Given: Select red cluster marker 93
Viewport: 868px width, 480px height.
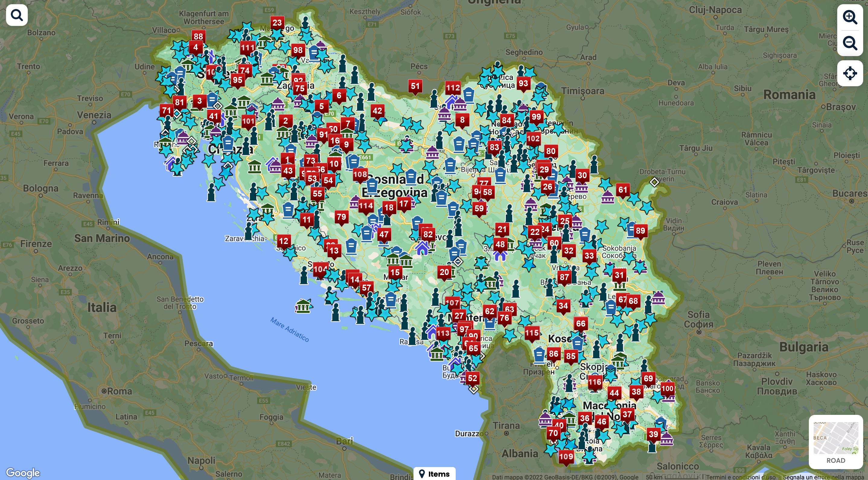Looking at the screenshot, I should (x=523, y=84).
